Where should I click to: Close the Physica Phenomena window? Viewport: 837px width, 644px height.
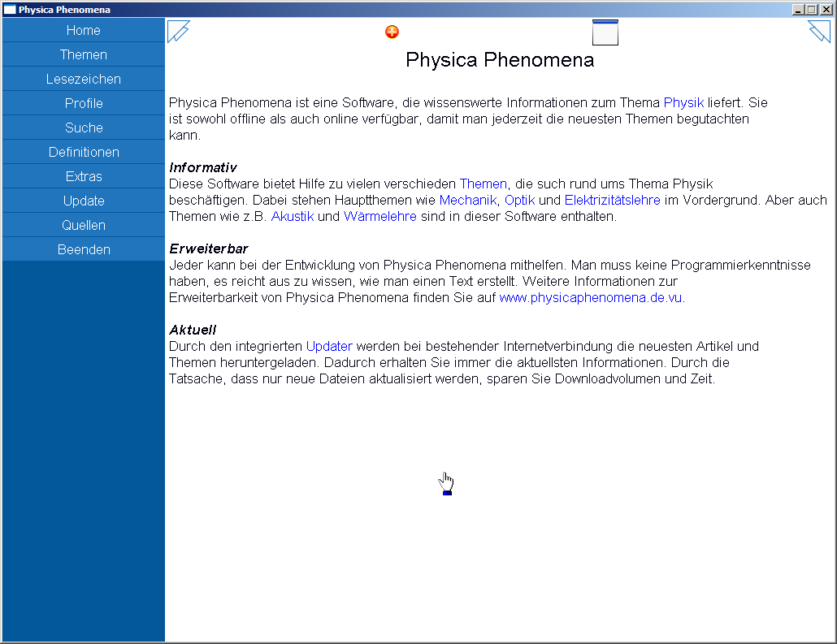point(826,10)
